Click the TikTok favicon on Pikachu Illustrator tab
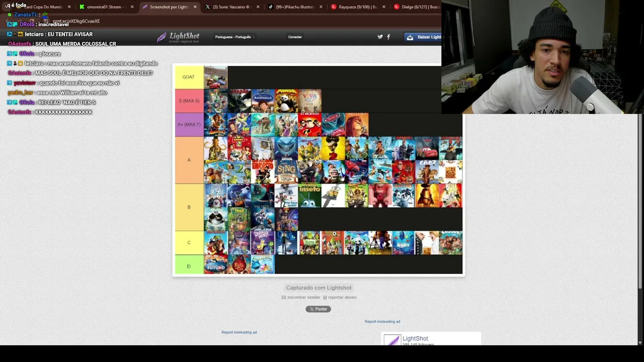644x362 pixels. pyautogui.click(x=270, y=7)
